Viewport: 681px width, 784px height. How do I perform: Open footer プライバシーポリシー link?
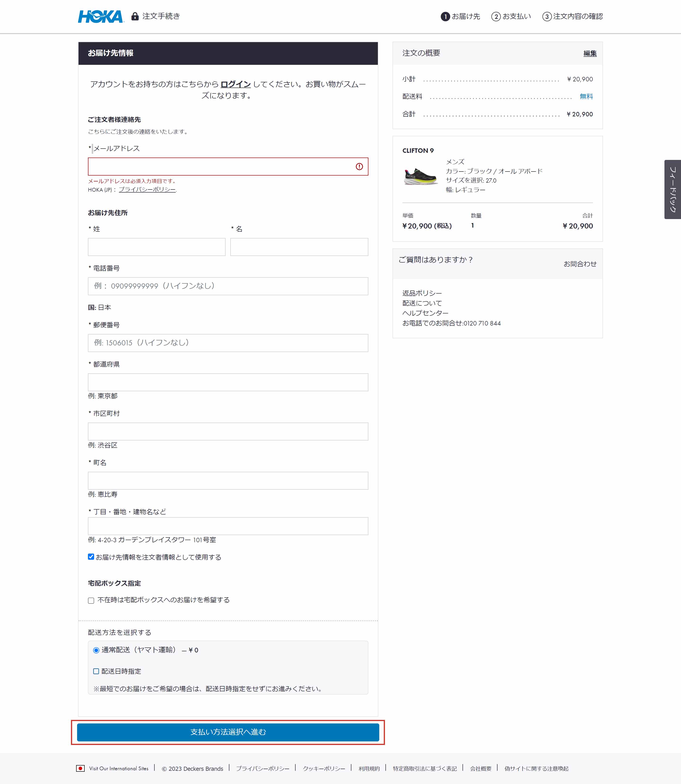coord(263,769)
